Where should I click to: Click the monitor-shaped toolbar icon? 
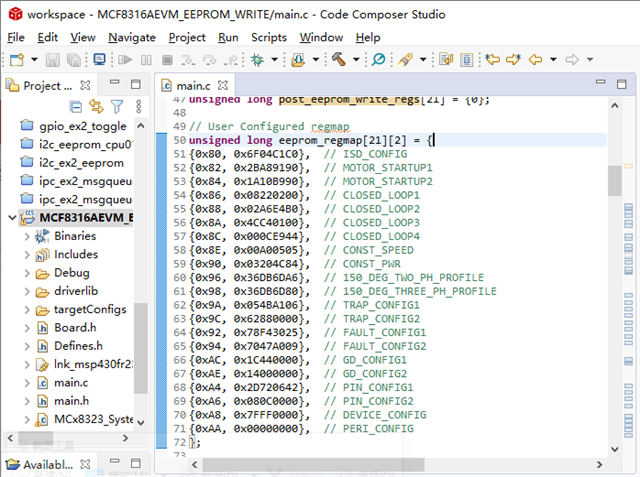pos(99,60)
